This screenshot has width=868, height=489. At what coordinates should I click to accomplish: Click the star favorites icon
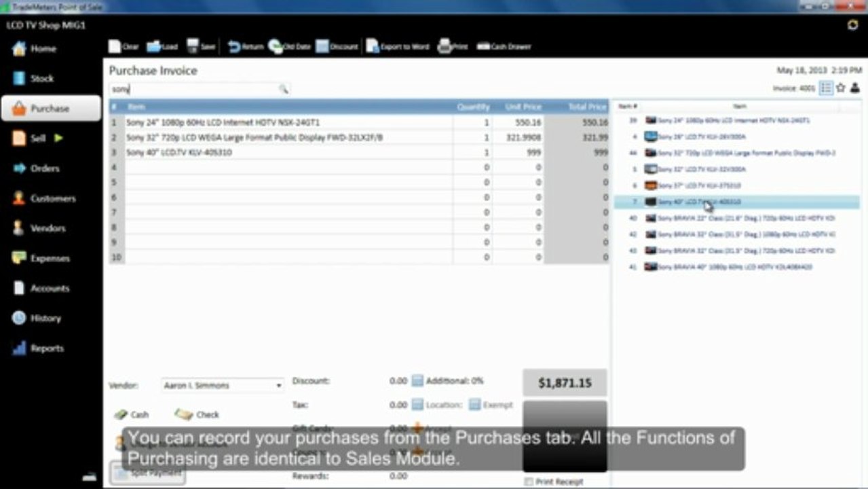pyautogui.click(x=841, y=88)
